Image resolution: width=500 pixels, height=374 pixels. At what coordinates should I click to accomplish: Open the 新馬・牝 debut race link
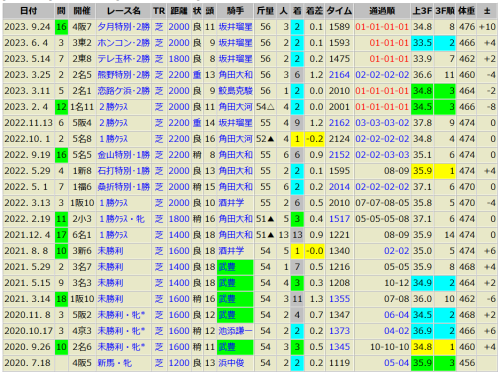coord(115,363)
